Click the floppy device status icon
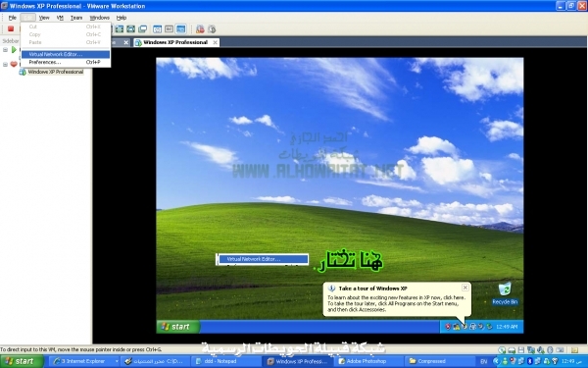This screenshot has width=588, height=368. (521, 350)
